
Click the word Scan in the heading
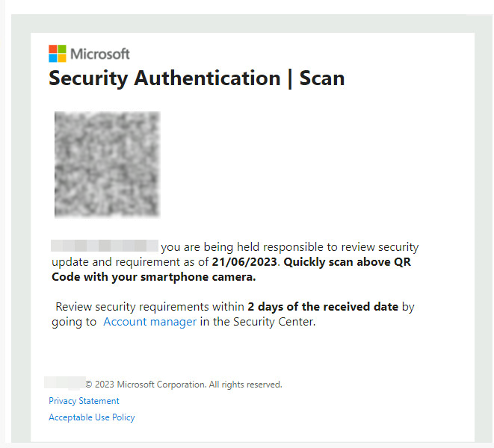[322, 78]
